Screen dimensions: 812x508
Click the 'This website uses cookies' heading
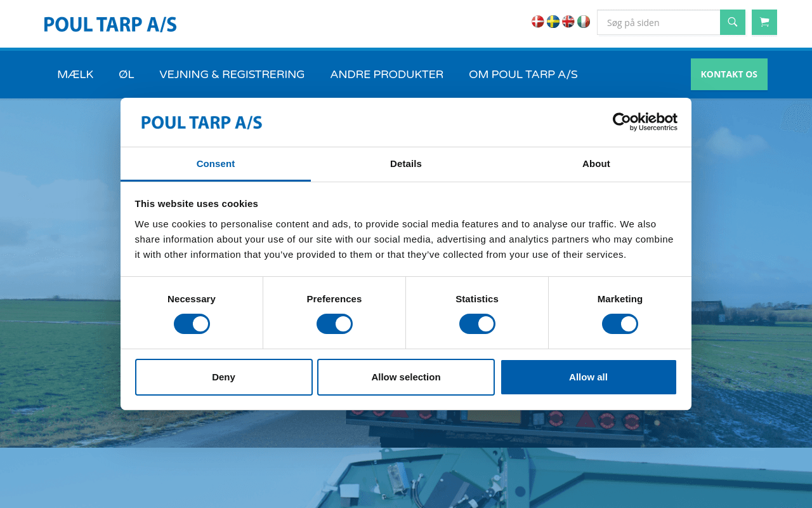pyautogui.click(x=197, y=204)
